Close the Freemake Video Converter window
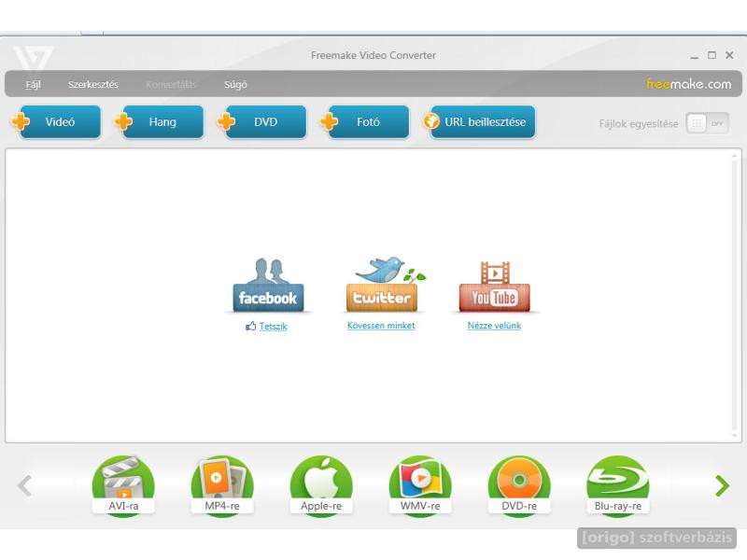The width and height of the screenshot is (747, 560). (729, 55)
